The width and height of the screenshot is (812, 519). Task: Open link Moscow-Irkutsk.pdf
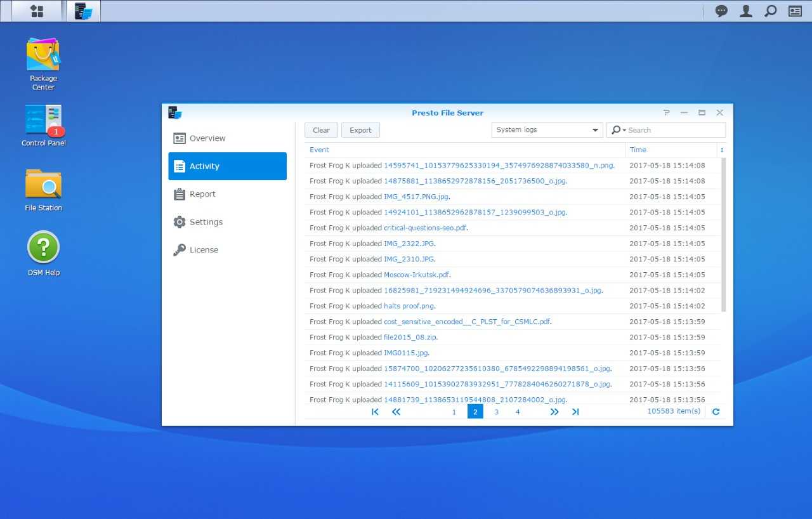click(x=417, y=275)
